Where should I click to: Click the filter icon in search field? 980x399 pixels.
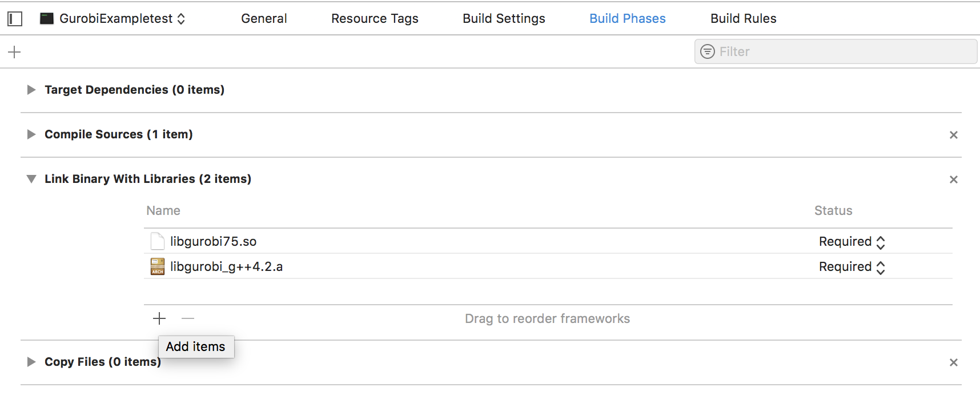click(x=708, y=51)
